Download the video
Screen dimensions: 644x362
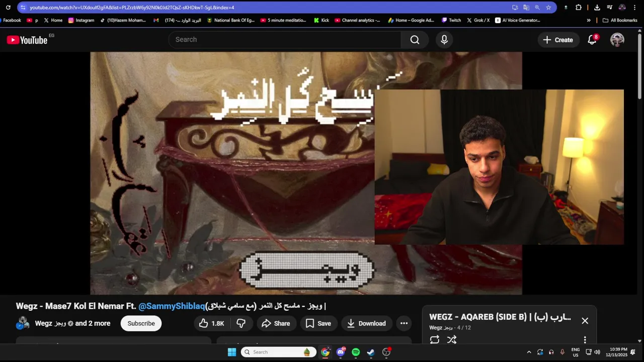366,323
